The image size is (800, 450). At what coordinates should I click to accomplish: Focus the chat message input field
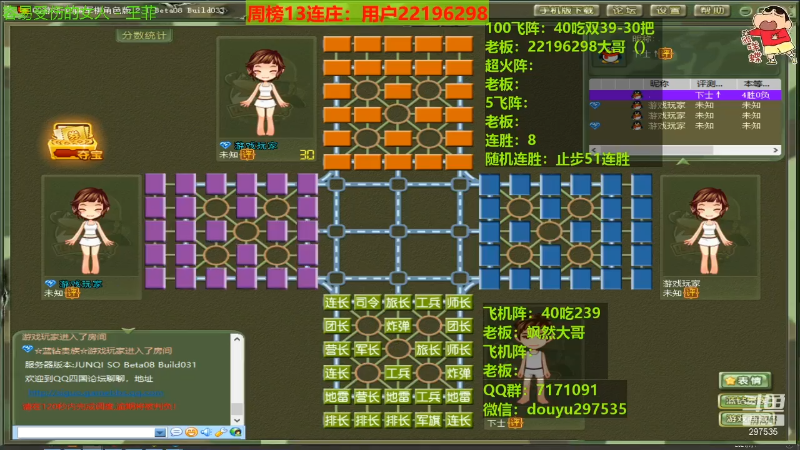[x=86, y=433]
